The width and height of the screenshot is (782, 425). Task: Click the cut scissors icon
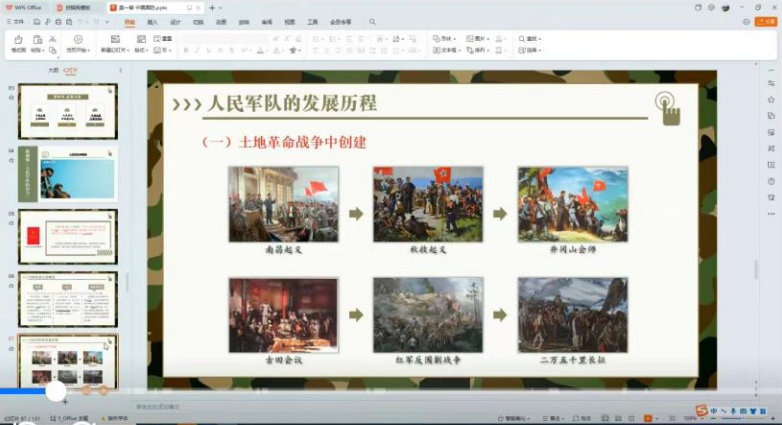(x=53, y=39)
